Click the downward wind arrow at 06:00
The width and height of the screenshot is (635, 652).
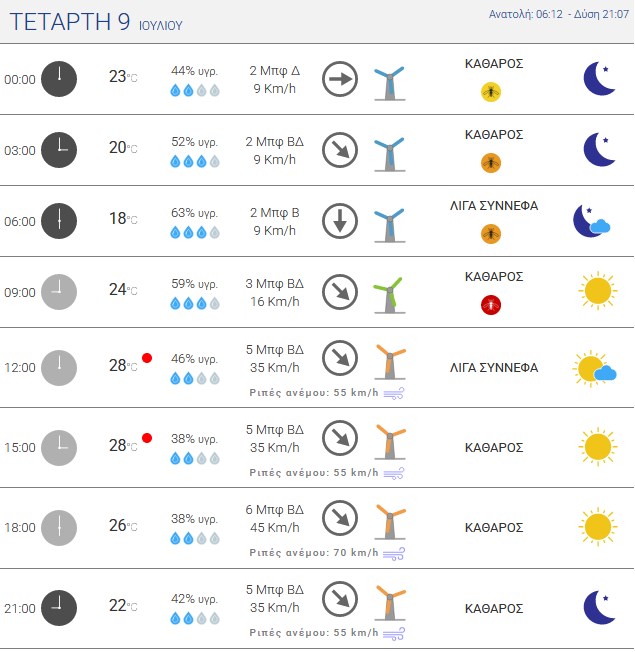(340, 221)
